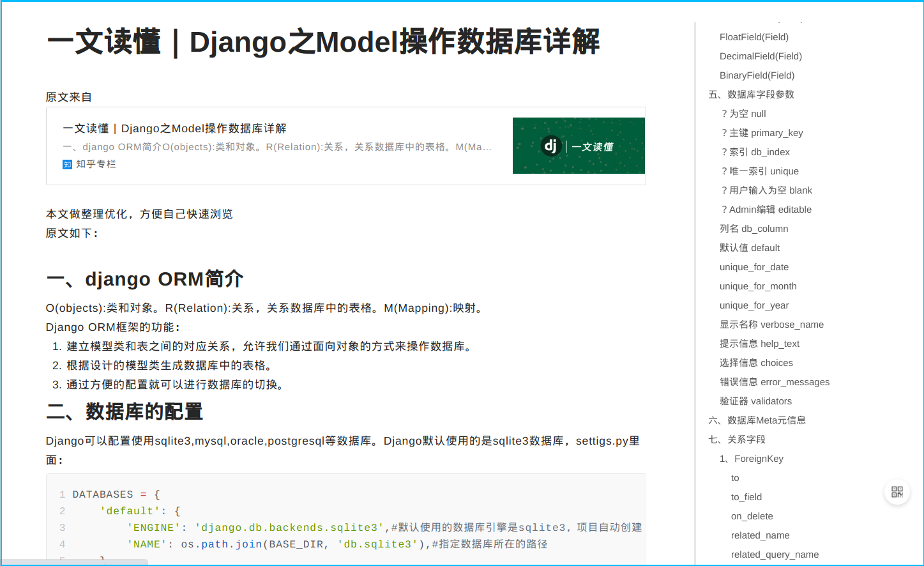
Task: Go to 七、关系字段 section
Action: [x=737, y=440]
